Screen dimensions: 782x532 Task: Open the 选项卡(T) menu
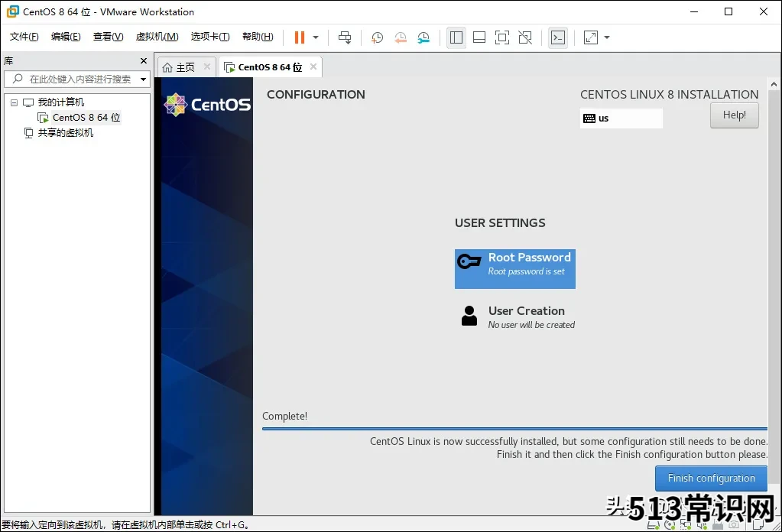[x=210, y=37]
